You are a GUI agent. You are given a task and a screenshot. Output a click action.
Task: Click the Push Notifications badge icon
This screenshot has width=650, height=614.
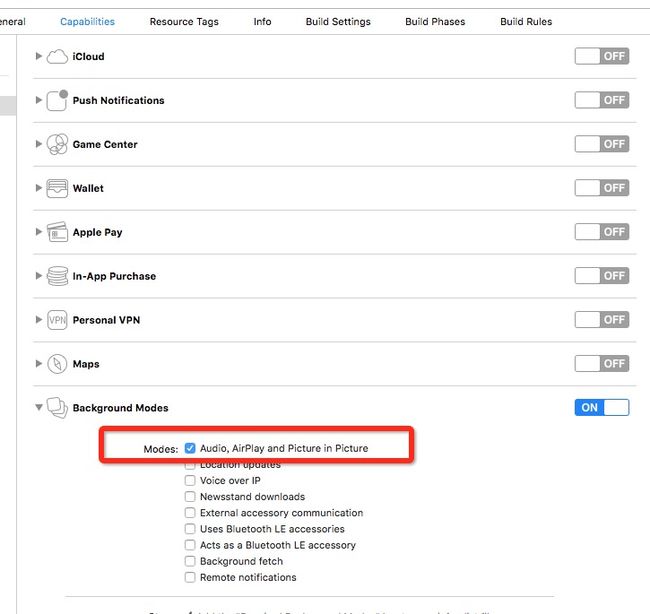[57, 100]
